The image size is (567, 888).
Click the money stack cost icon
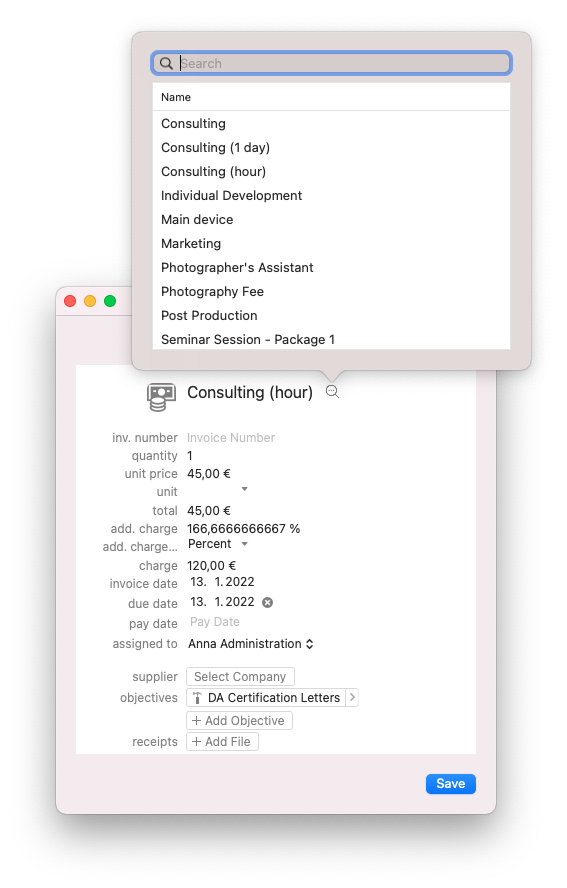[x=161, y=397]
